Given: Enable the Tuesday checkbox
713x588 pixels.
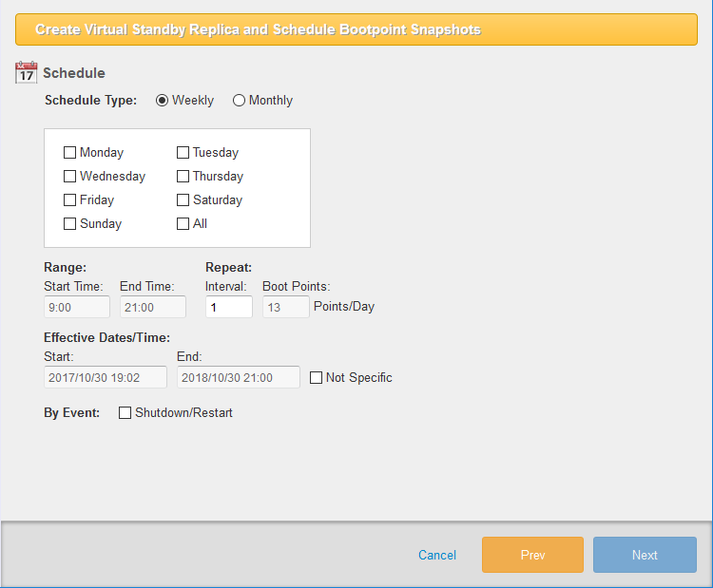Looking at the screenshot, I should [183, 152].
